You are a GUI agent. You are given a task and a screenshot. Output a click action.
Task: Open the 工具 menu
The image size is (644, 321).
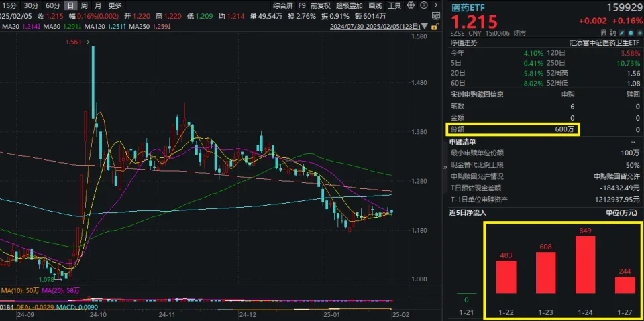pyautogui.click(x=394, y=5)
